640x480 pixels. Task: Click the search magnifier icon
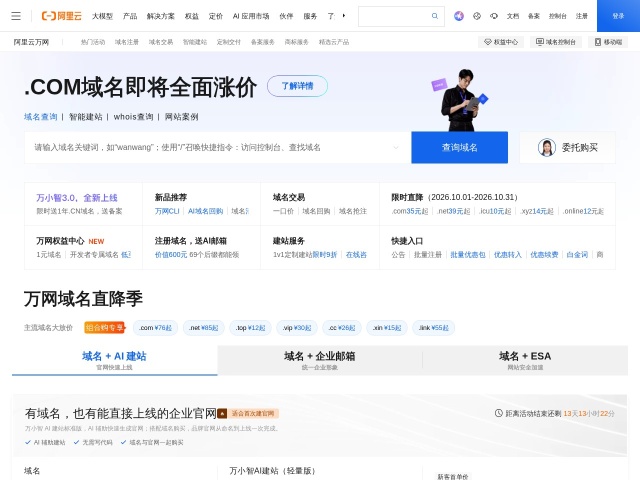click(x=435, y=16)
